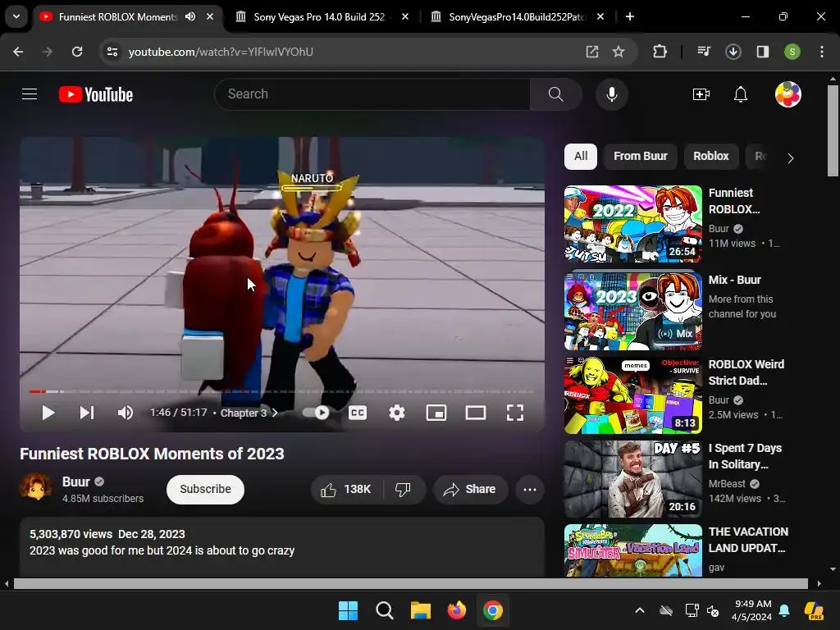Share the video

point(470,489)
